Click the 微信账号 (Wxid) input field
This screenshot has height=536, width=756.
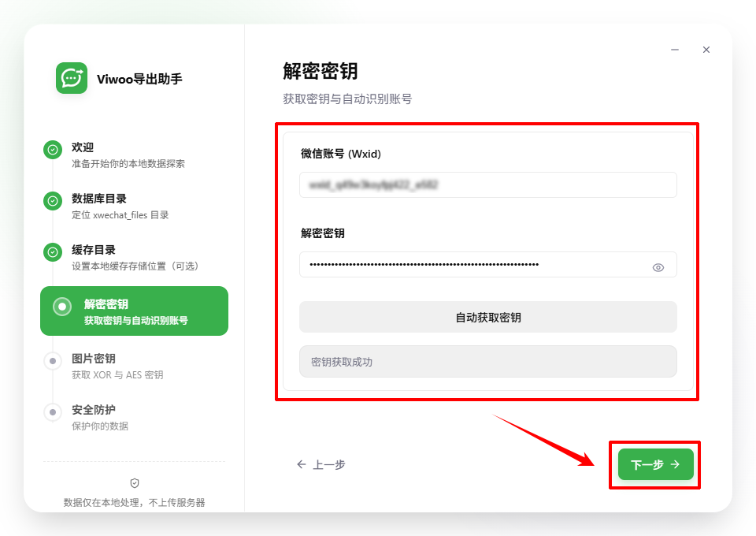pos(488,184)
